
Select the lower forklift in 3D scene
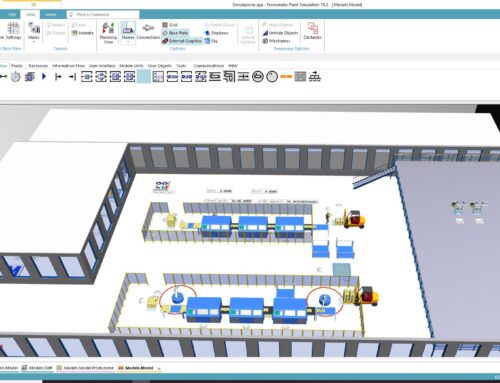coord(366,296)
